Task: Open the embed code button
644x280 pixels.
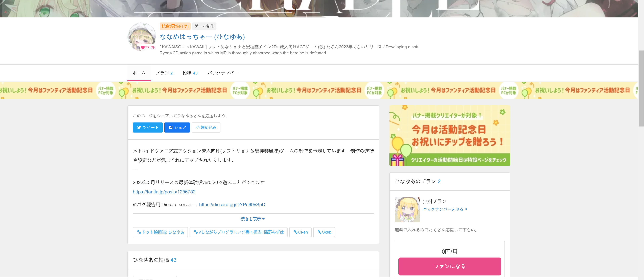Action: pos(206,127)
